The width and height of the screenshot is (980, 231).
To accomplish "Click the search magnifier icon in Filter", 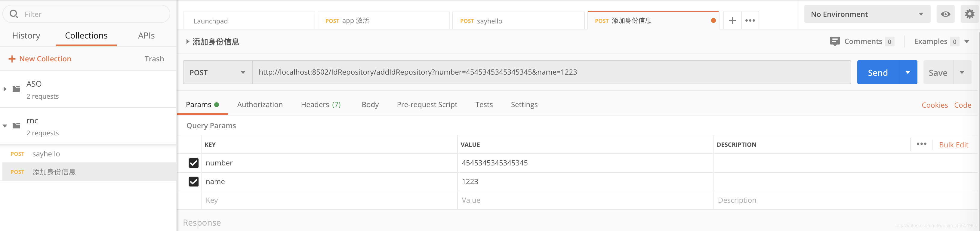I will point(14,14).
